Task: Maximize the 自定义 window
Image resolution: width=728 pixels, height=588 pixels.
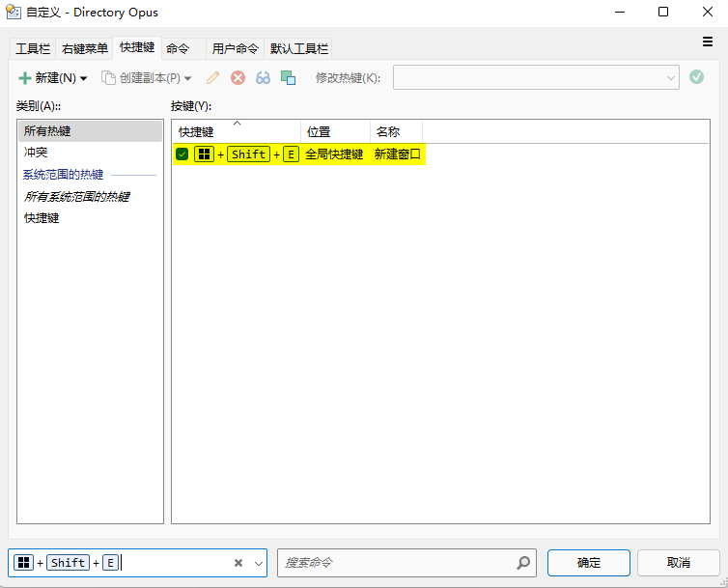Action: point(663,12)
